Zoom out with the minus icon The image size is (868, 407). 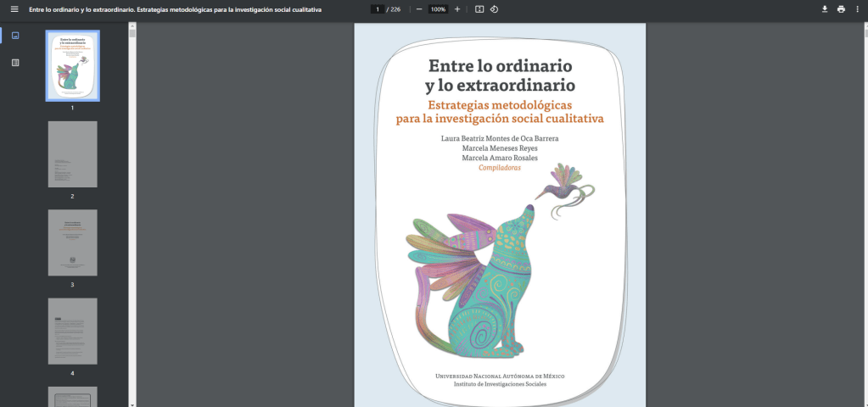pos(419,9)
